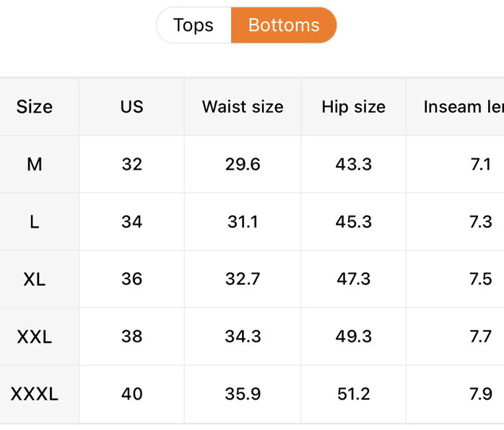
Task: Click waist size 32.7 cell
Action: coord(243,279)
